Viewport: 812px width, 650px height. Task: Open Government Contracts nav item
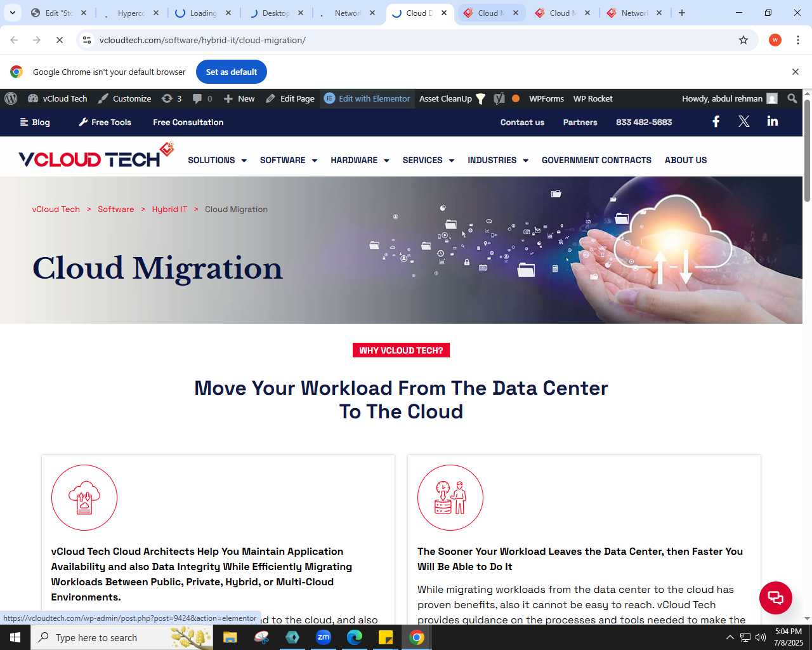tap(596, 160)
